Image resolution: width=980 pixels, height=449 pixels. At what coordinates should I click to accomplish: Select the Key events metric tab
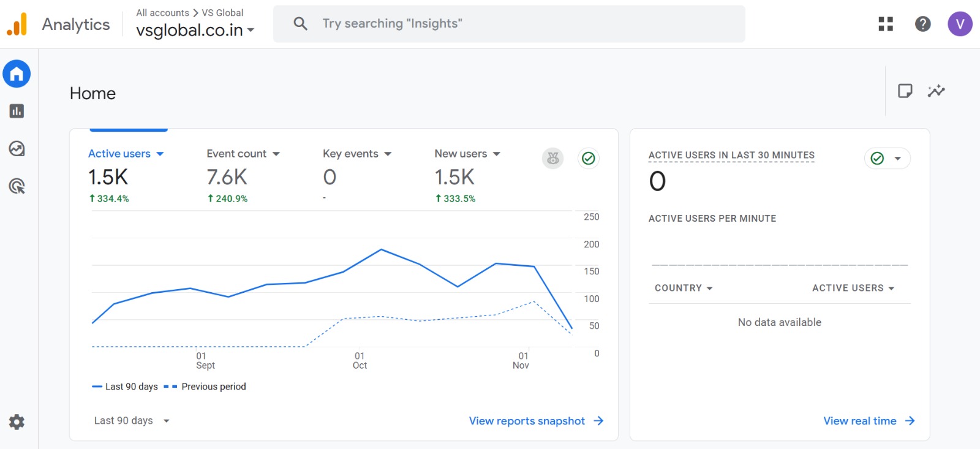tap(350, 154)
